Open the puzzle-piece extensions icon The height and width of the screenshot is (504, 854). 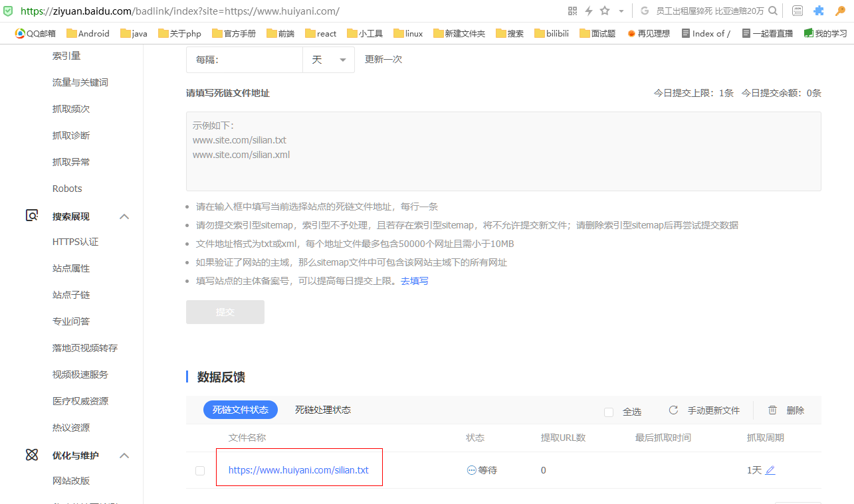point(819,11)
